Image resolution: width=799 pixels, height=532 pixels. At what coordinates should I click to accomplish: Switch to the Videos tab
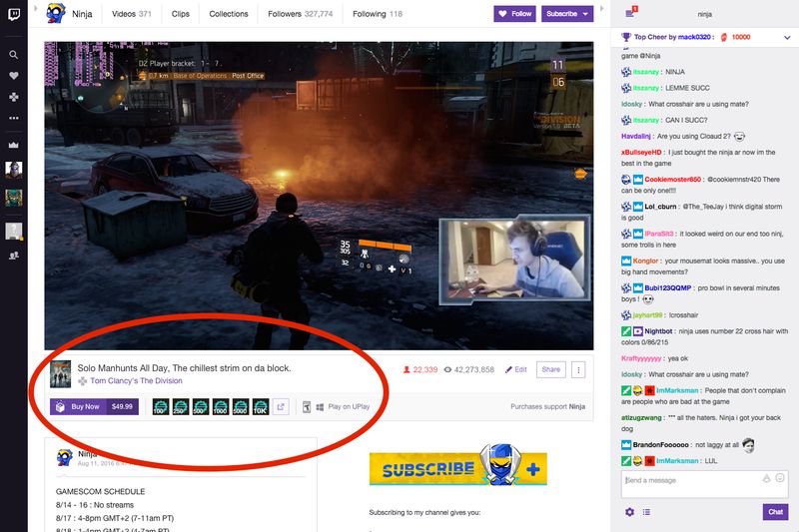132,14
